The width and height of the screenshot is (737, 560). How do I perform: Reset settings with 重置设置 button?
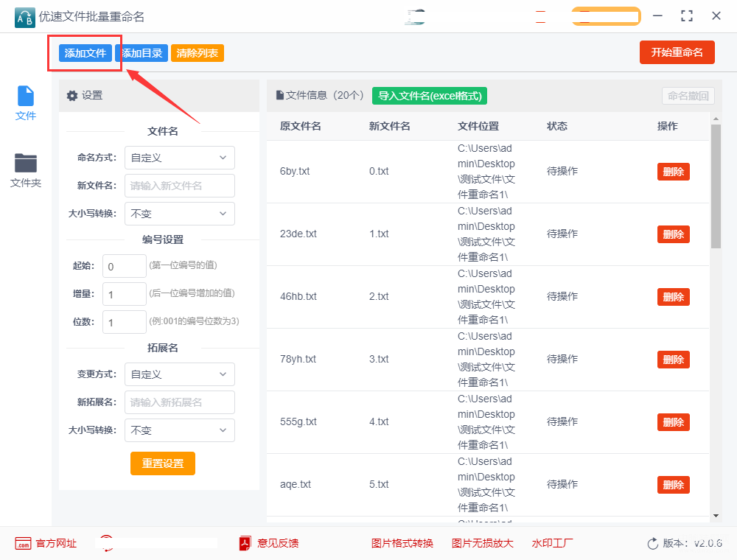tap(163, 463)
